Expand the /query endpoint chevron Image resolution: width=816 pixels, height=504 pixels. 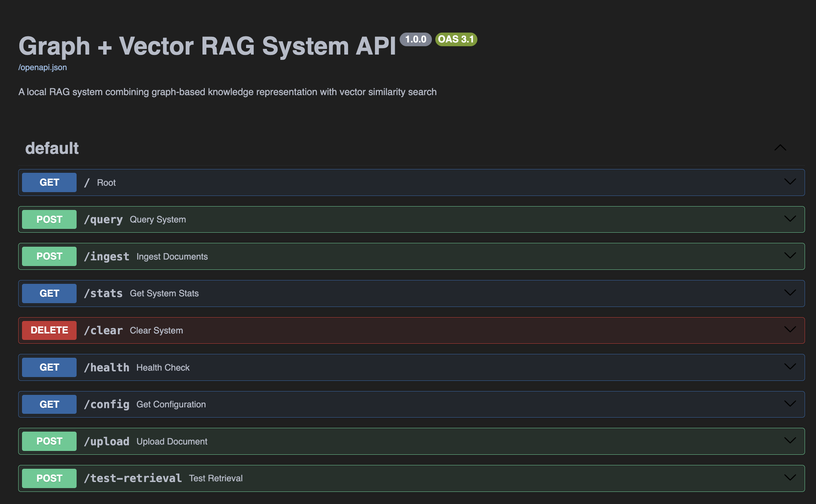[790, 219]
